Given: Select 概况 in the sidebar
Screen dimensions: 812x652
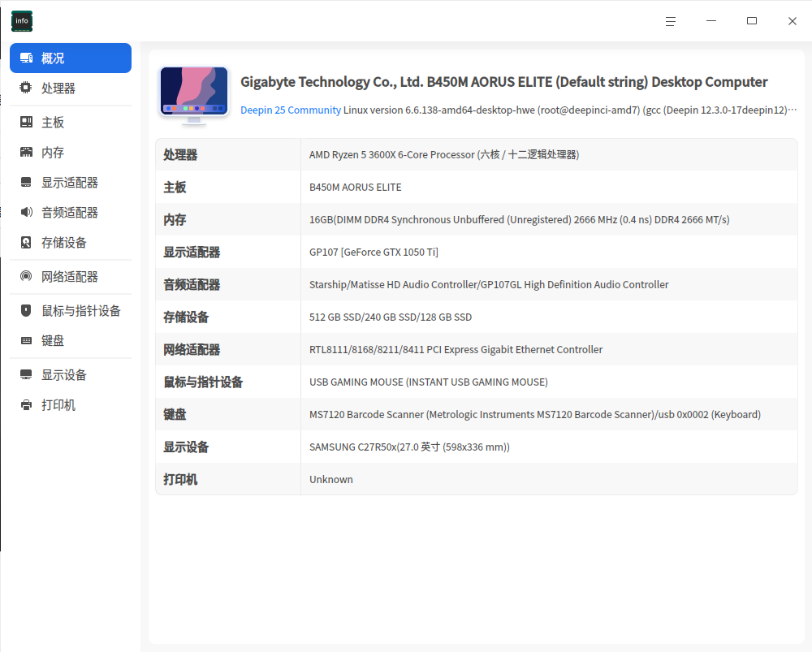Looking at the screenshot, I should pyautogui.click(x=71, y=58).
